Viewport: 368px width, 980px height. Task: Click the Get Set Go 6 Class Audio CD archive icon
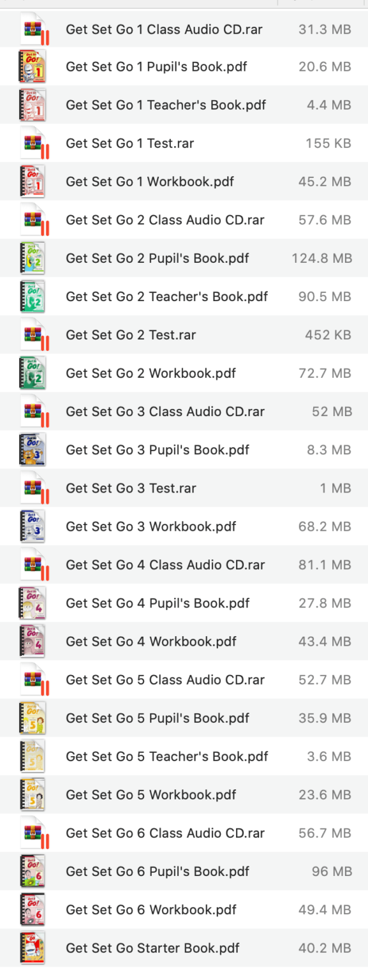click(x=33, y=833)
